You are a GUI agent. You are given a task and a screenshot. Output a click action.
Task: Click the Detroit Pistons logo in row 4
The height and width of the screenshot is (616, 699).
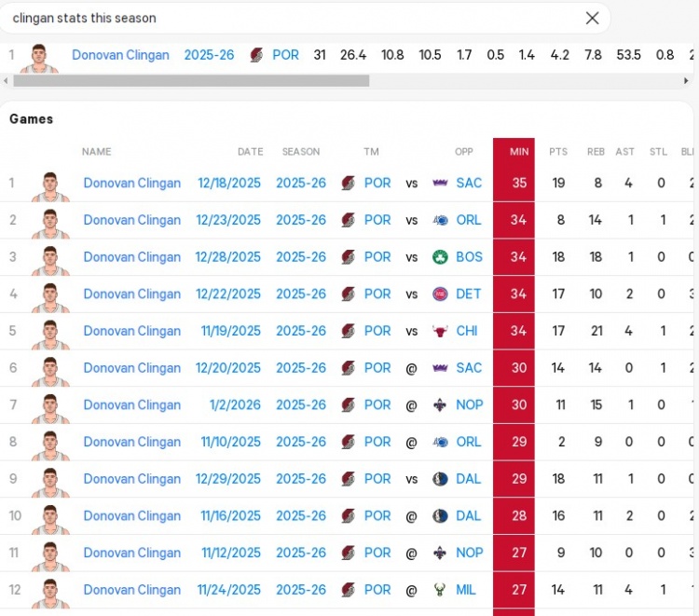coord(441,294)
